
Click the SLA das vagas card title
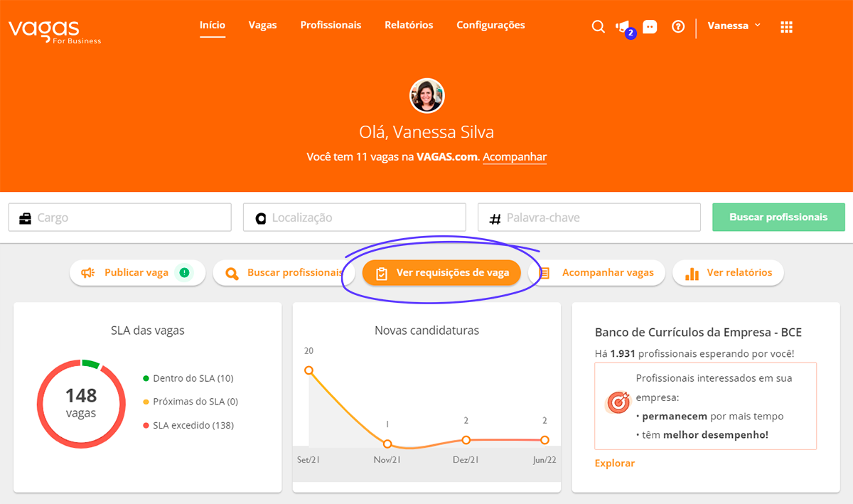148,331
